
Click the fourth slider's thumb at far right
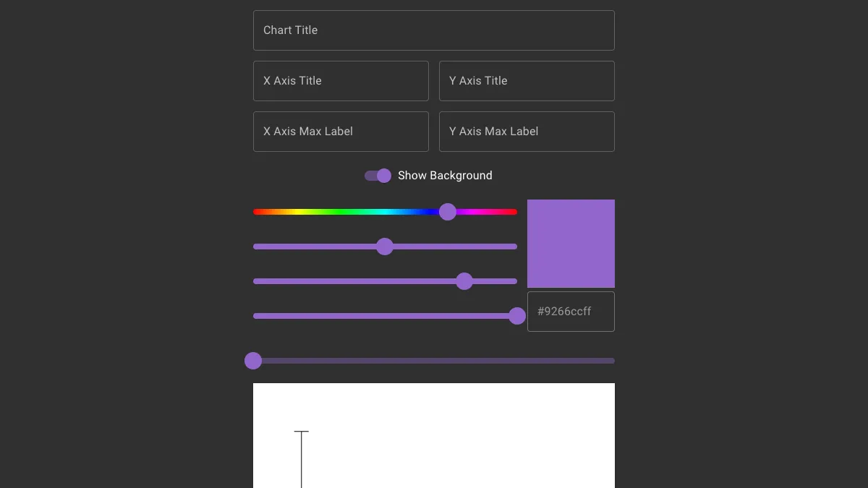[517, 316]
